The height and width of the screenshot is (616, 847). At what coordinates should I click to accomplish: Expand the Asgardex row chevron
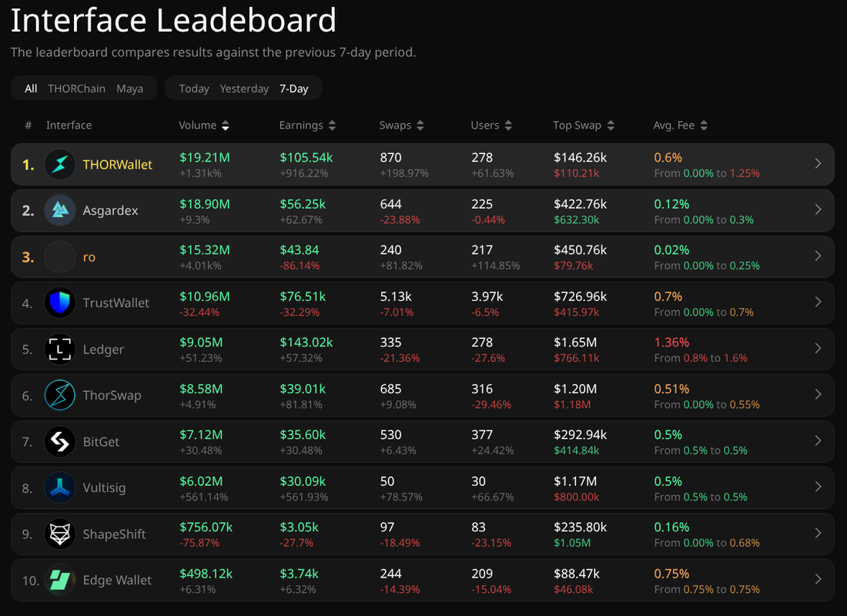pyautogui.click(x=818, y=209)
